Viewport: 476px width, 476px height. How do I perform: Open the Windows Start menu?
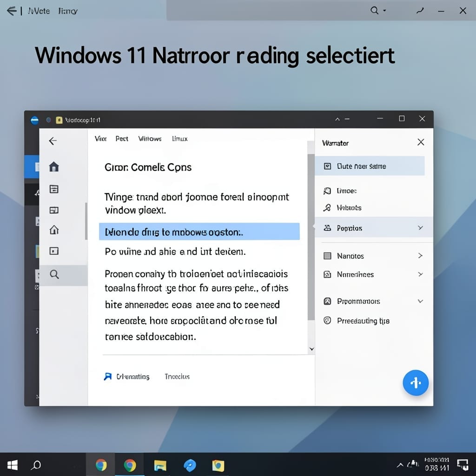click(x=12, y=465)
